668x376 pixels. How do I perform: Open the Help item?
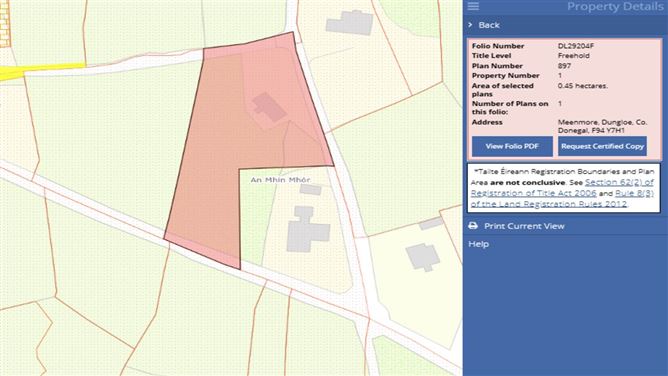[x=478, y=244]
